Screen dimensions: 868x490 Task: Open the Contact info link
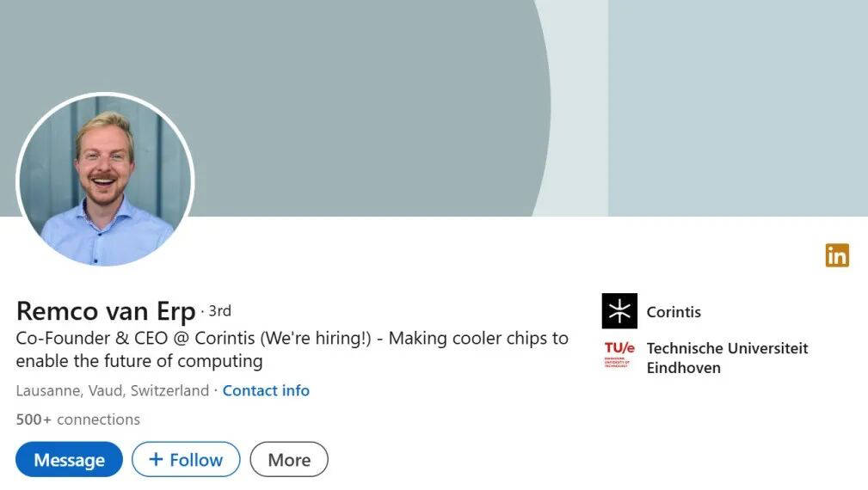(266, 391)
